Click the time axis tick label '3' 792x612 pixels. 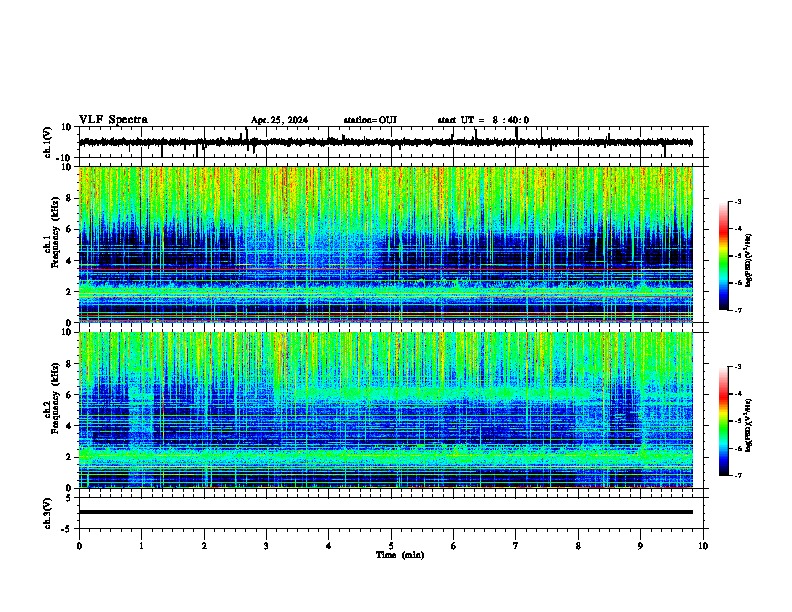(266, 546)
